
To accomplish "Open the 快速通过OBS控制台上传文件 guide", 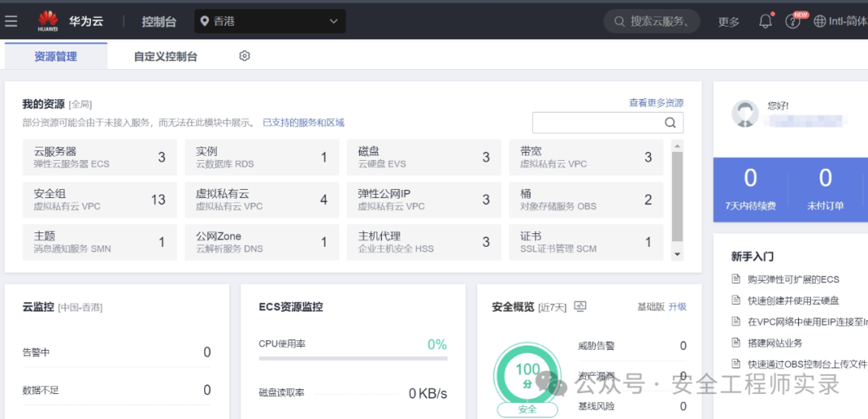I will click(807, 364).
